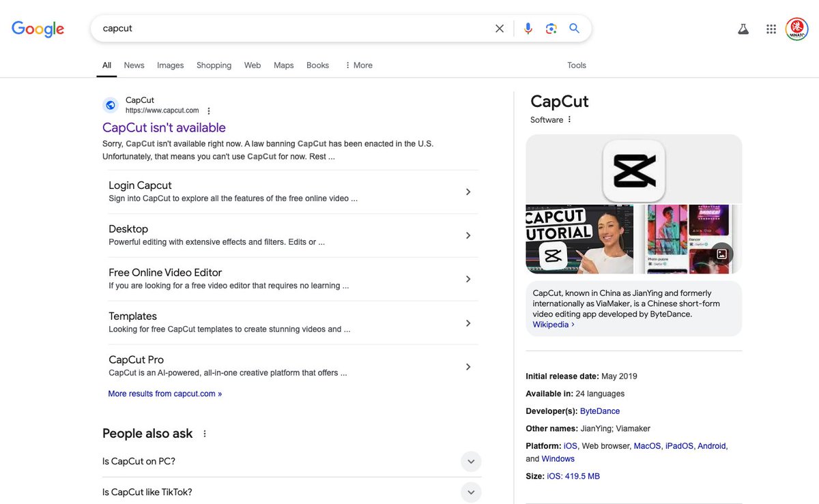Select the All tab
Screen dimensions: 819x504
pyautogui.click(x=106, y=65)
